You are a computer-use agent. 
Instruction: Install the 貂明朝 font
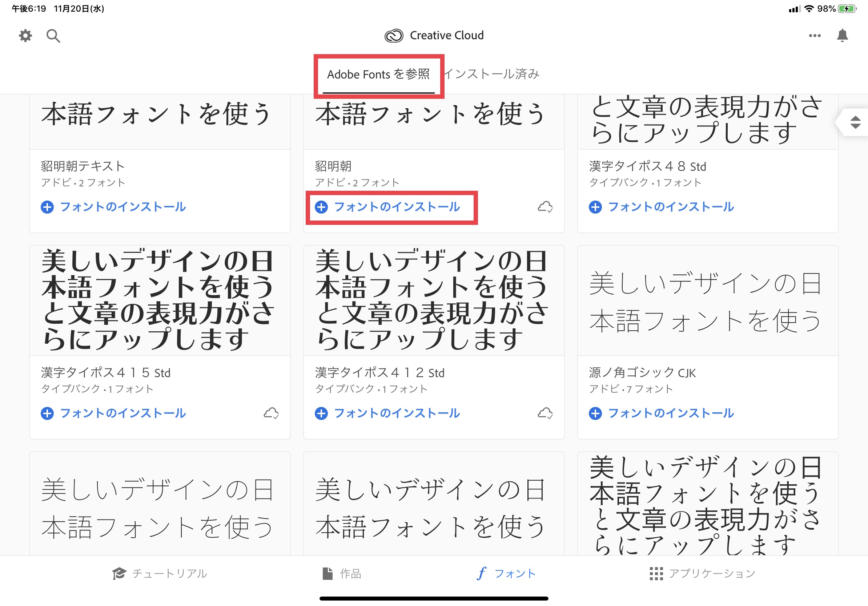tap(387, 207)
